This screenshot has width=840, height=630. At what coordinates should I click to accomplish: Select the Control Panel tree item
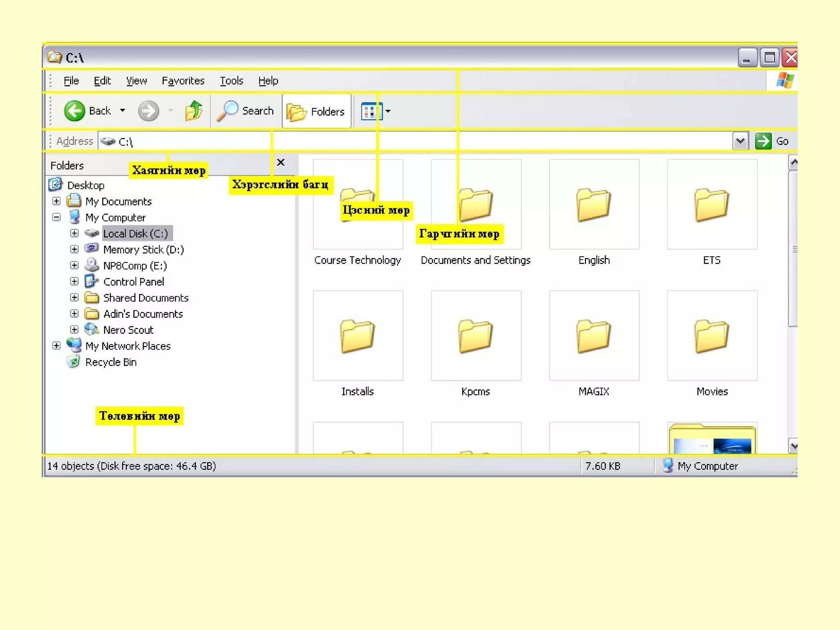[x=133, y=282]
